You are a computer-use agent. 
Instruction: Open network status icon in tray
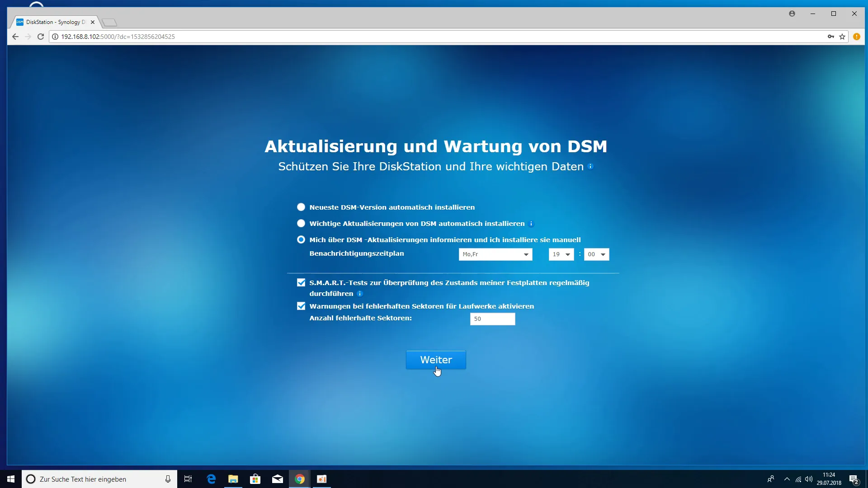(798, 479)
